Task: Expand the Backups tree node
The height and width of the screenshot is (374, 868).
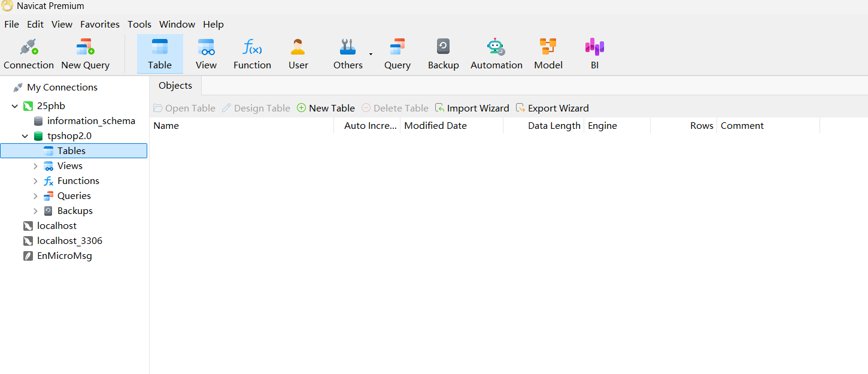Action: coord(35,211)
